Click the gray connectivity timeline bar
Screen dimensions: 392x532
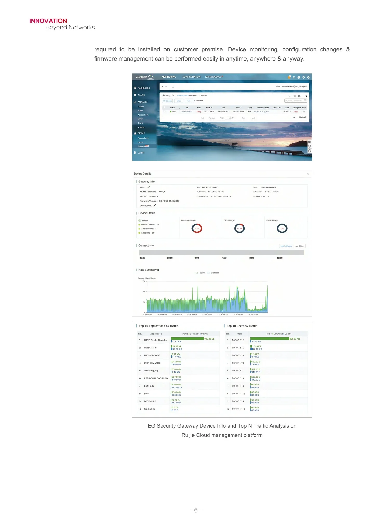[x=222, y=253]
